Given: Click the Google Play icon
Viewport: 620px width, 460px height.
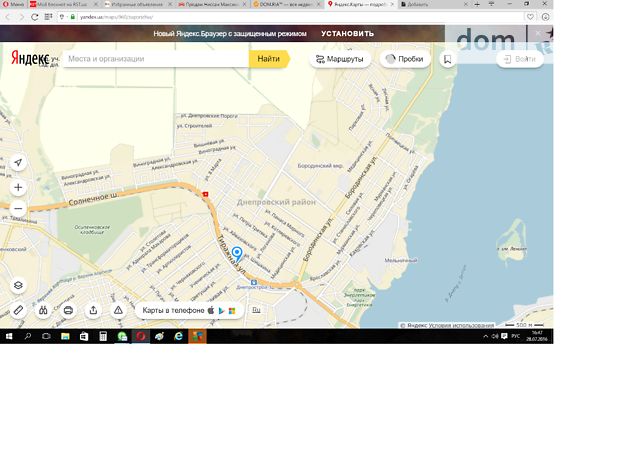Looking at the screenshot, I should pyautogui.click(x=221, y=310).
